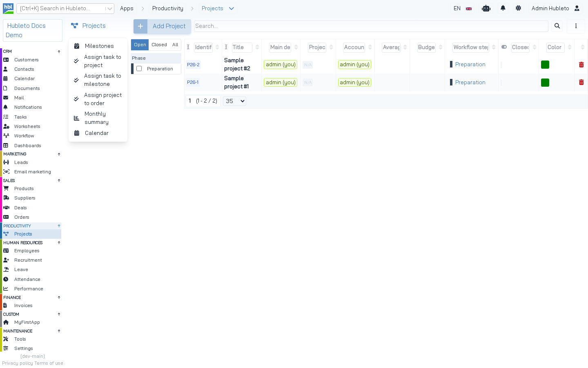Screen dimensions: 588x368
Task: Click Preparation link for Sample project #1
Action: (x=470, y=83)
